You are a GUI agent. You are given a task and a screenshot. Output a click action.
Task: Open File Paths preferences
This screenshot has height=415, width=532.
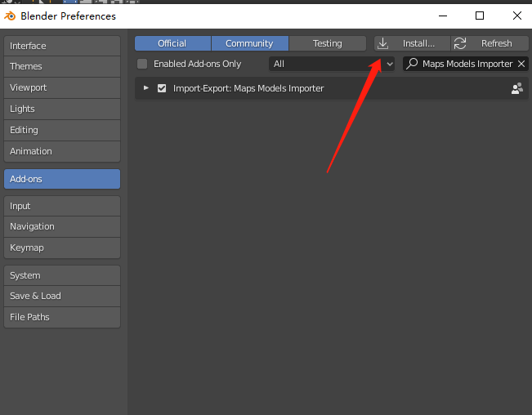pos(62,317)
